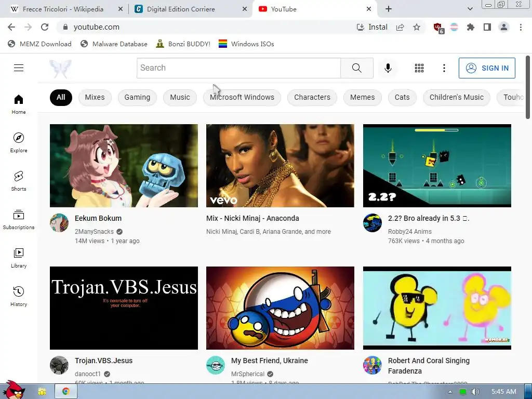Open the 2ManySnacks channel avatar
Screen dimensions: 532x399
(x=59, y=223)
